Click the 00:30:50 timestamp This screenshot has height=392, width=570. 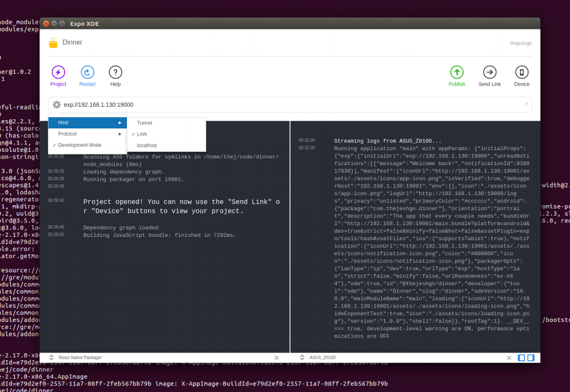[56, 235]
